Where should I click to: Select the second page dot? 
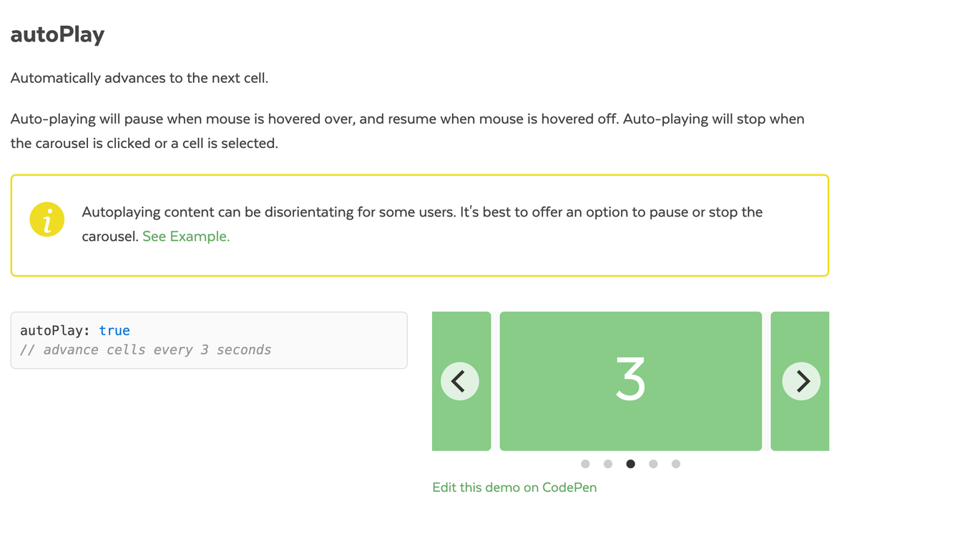pos(607,464)
